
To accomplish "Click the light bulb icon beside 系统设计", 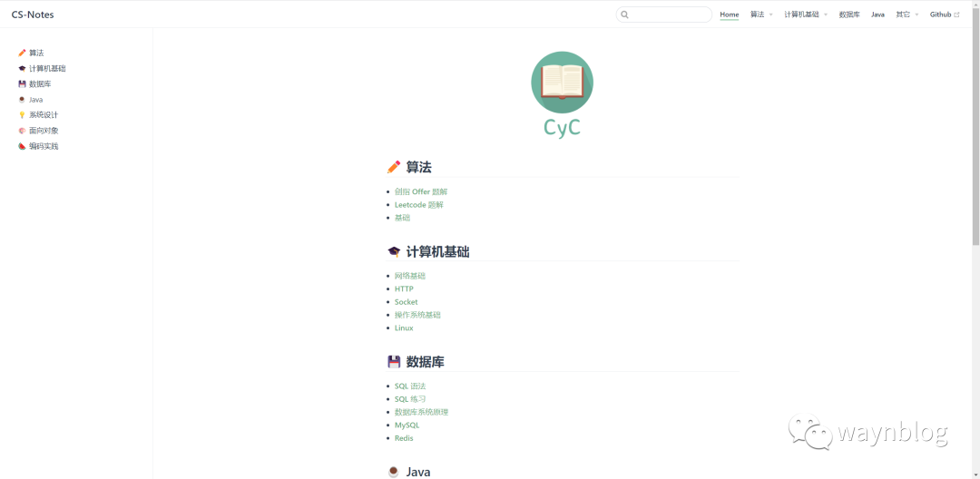I will [23, 115].
